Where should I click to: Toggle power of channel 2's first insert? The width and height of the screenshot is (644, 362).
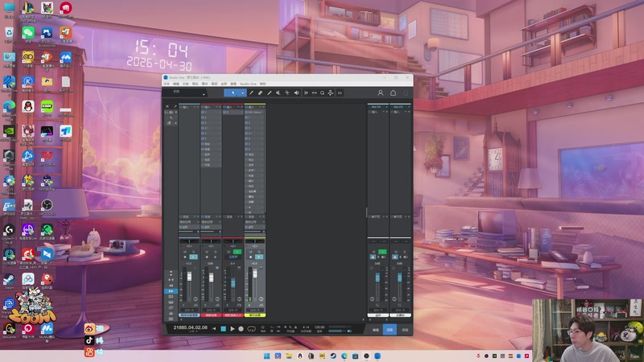[x=203, y=113]
